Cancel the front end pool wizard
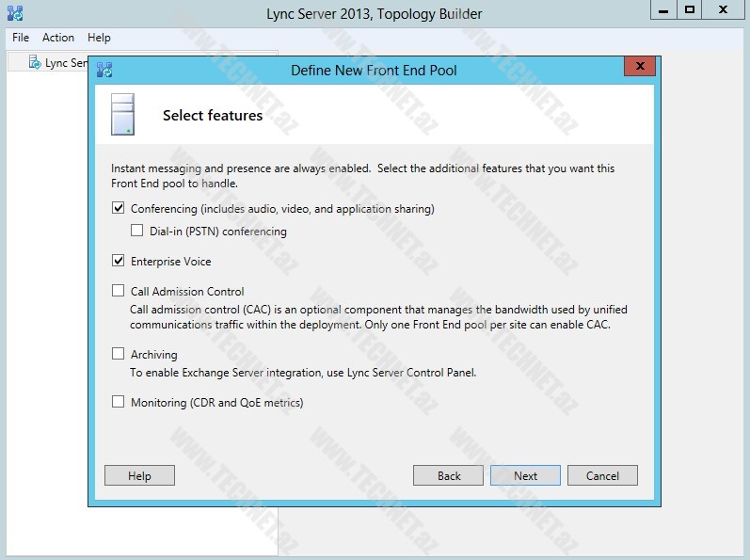The height and width of the screenshot is (560, 750). coord(602,475)
